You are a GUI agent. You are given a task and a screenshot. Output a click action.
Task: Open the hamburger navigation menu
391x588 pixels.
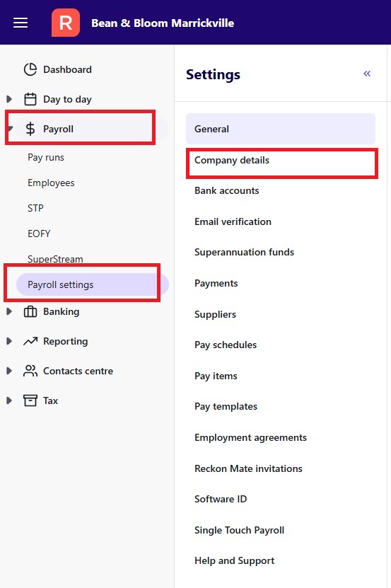point(21,23)
